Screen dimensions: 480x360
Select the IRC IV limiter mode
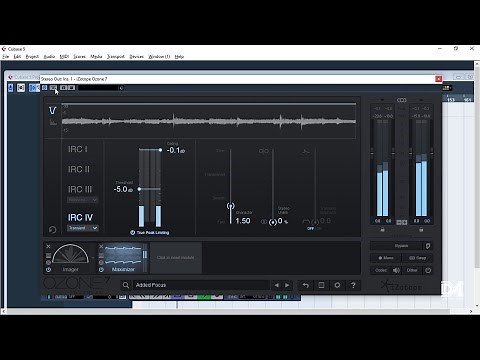(x=80, y=218)
